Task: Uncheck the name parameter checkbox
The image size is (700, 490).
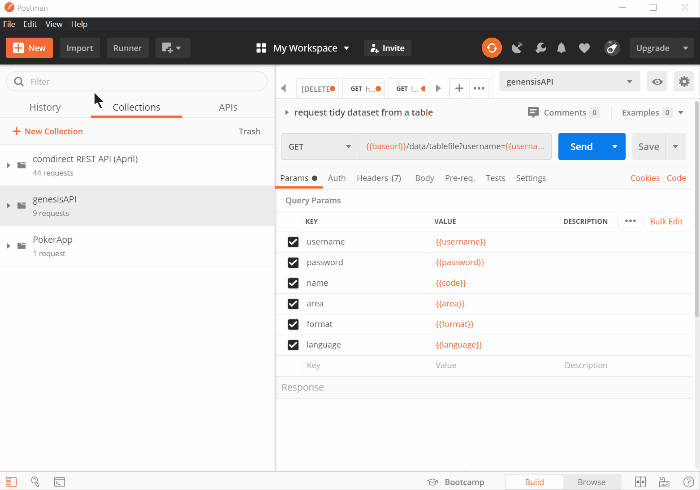Action: [293, 283]
